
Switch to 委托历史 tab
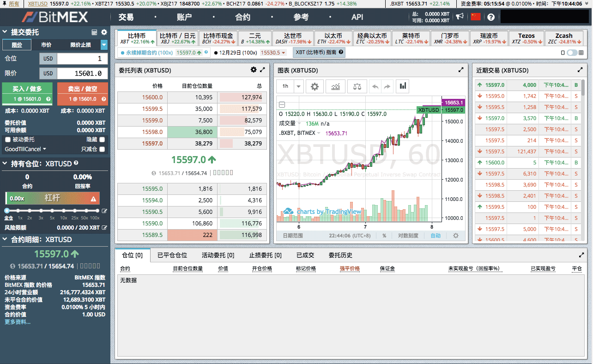(x=340, y=255)
